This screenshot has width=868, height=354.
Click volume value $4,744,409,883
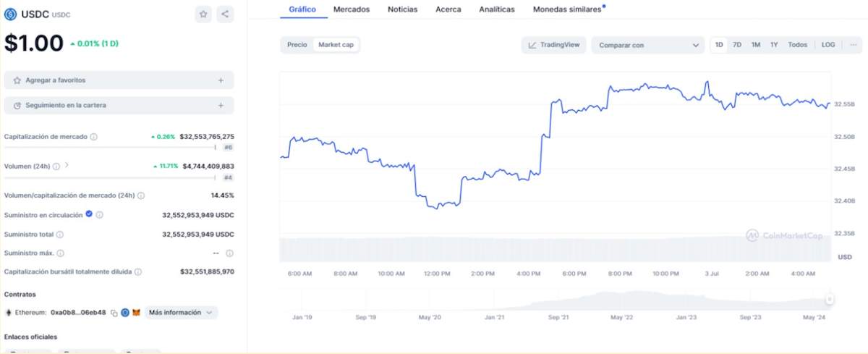click(208, 167)
